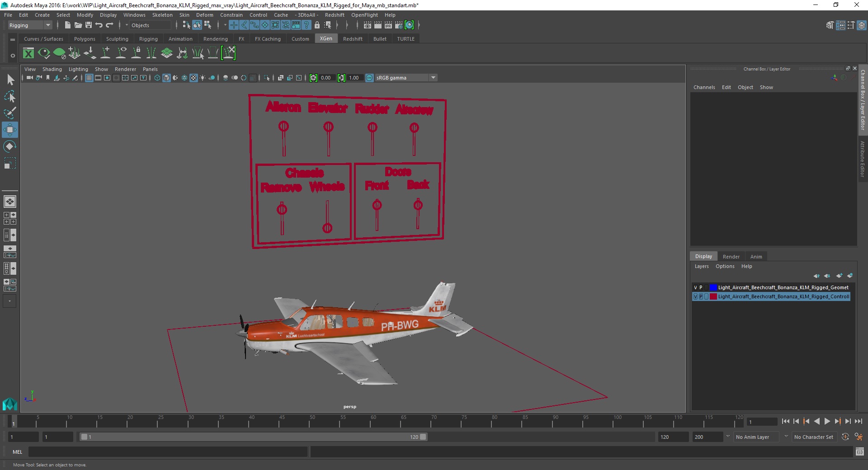Click the MEL command line input

(x=168, y=451)
